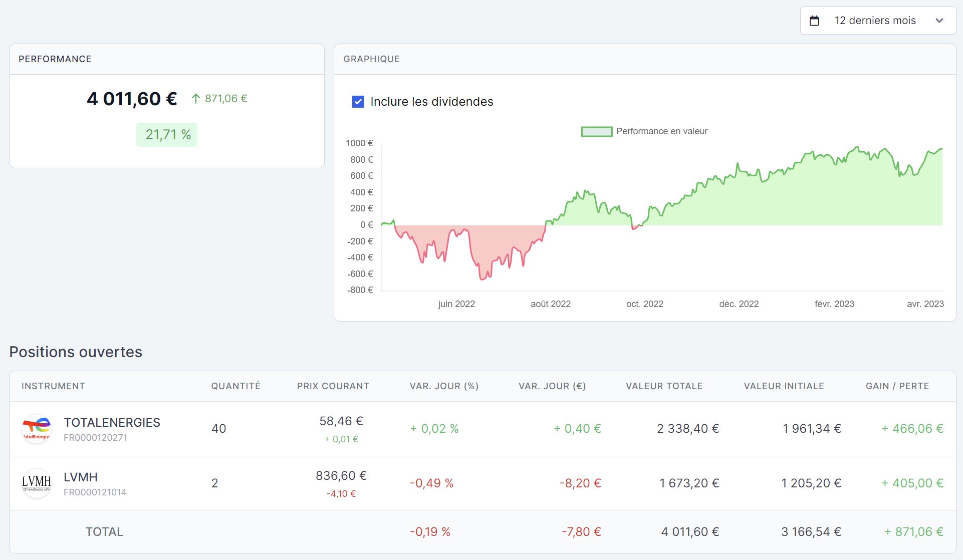This screenshot has height=560, width=963.
Task: Click the 836,60 € current price
Action: click(341, 476)
